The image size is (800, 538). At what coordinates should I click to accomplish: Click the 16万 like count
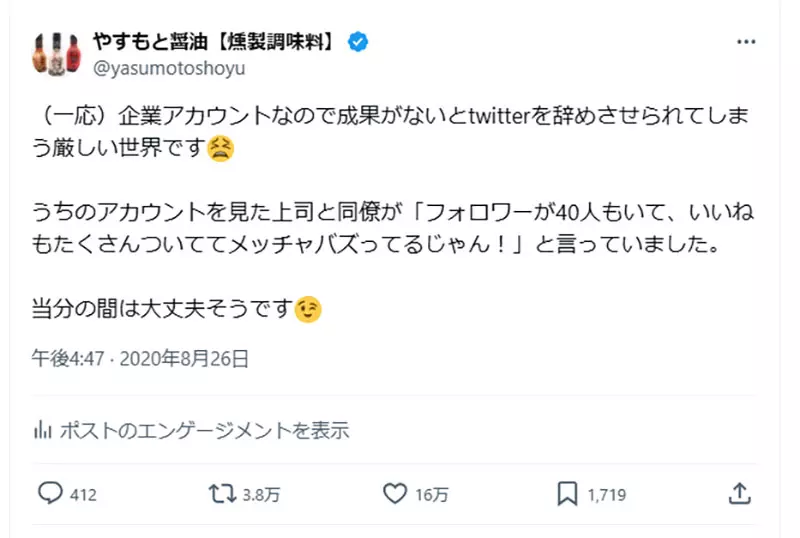(433, 494)
